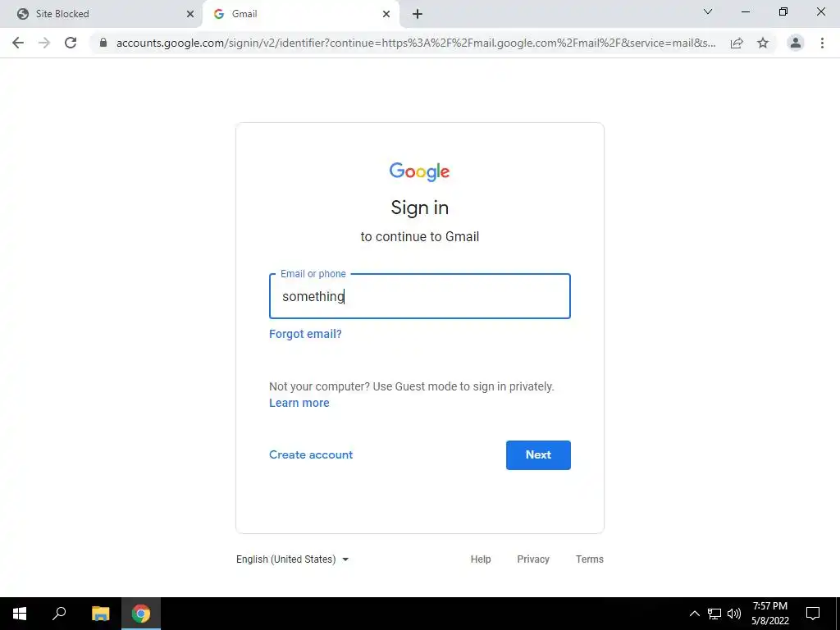Screen dimensions: 840x630
Task: Show hidden system tray icons
Action: 694,614
